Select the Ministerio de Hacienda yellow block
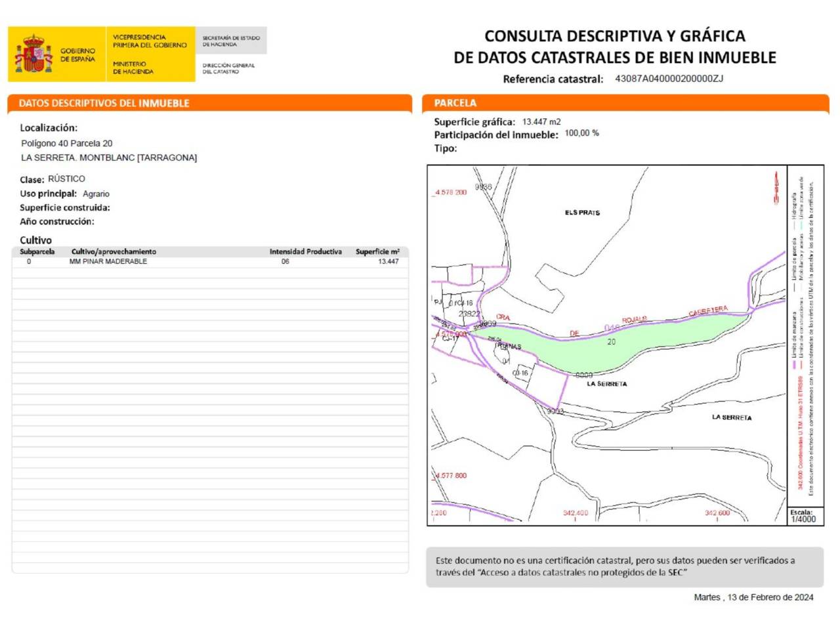The width and height of the screenshot is (840, 630). coord(150,54)
